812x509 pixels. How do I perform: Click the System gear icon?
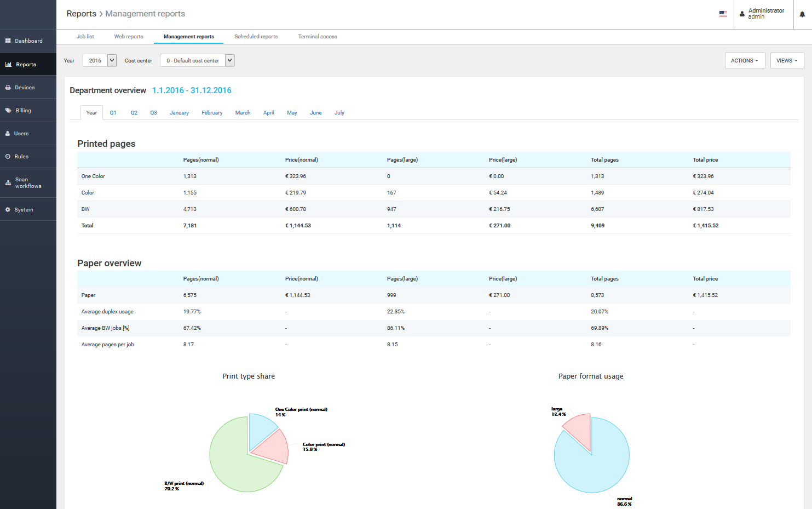click(8, 210)
